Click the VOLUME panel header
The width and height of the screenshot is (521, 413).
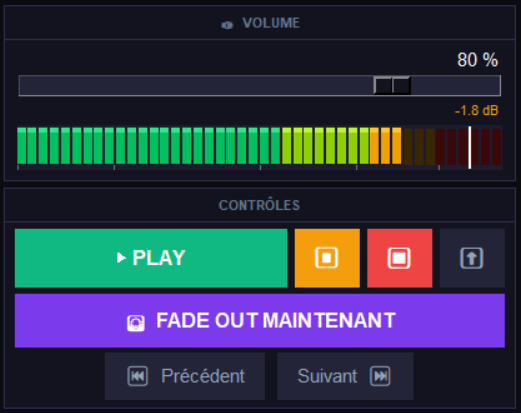(x=260, y=23)
